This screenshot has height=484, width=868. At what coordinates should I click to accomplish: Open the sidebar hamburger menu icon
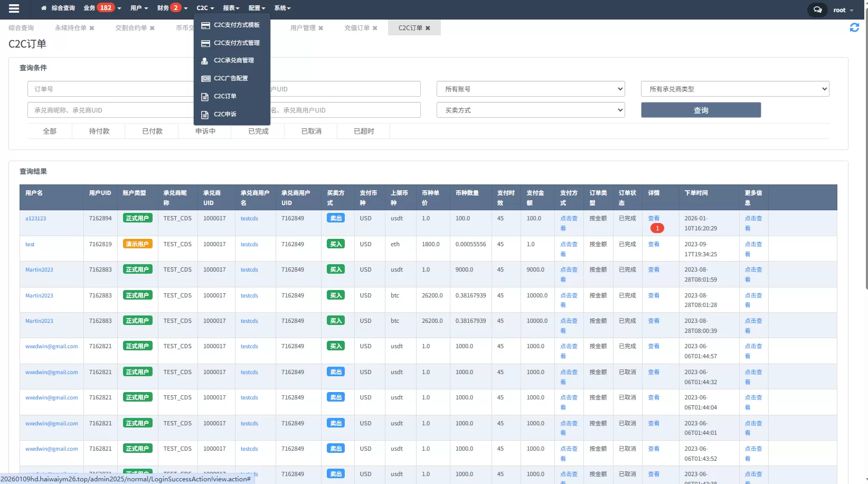pyautogui.click(x=14, y=8)
